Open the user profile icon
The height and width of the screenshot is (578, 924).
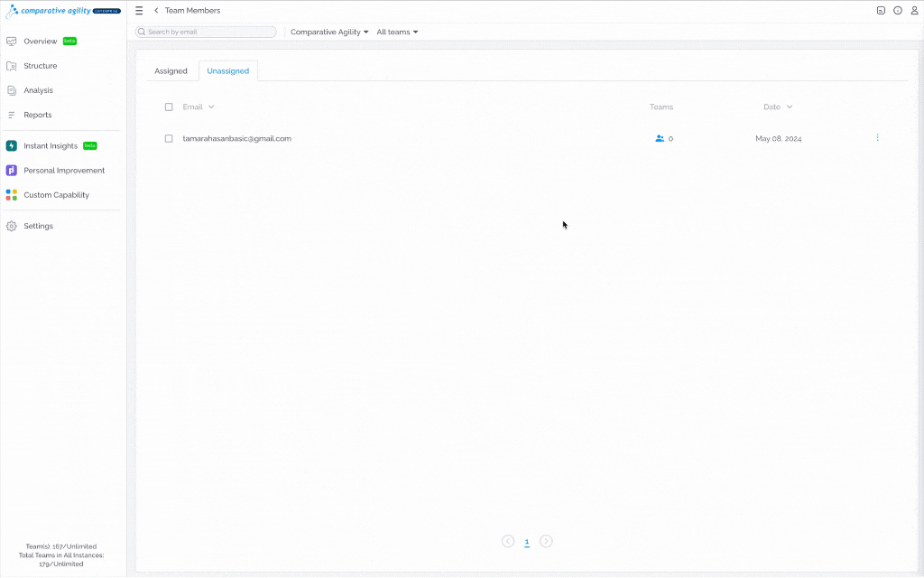coord(915,11)
